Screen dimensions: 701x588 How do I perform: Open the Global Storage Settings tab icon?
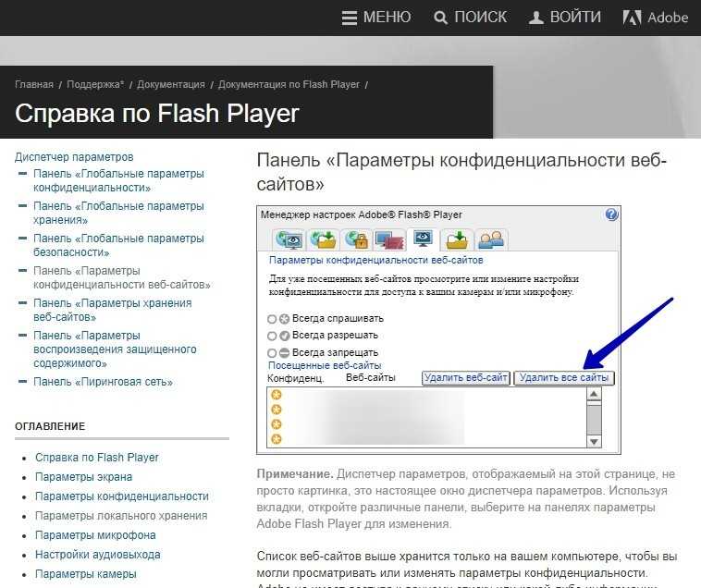[323, 240]
